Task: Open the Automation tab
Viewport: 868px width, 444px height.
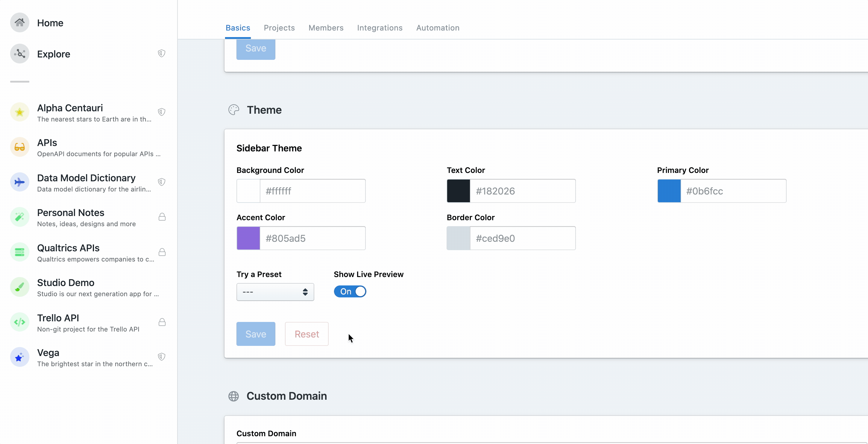Action: (x=437, y=28)
